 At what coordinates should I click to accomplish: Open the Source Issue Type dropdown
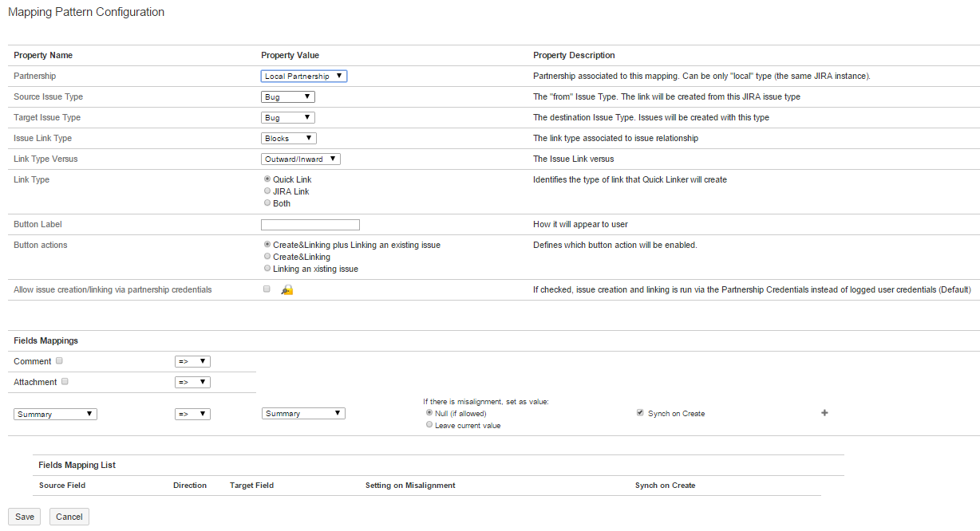pyautogui.click(x=288, y=97)
